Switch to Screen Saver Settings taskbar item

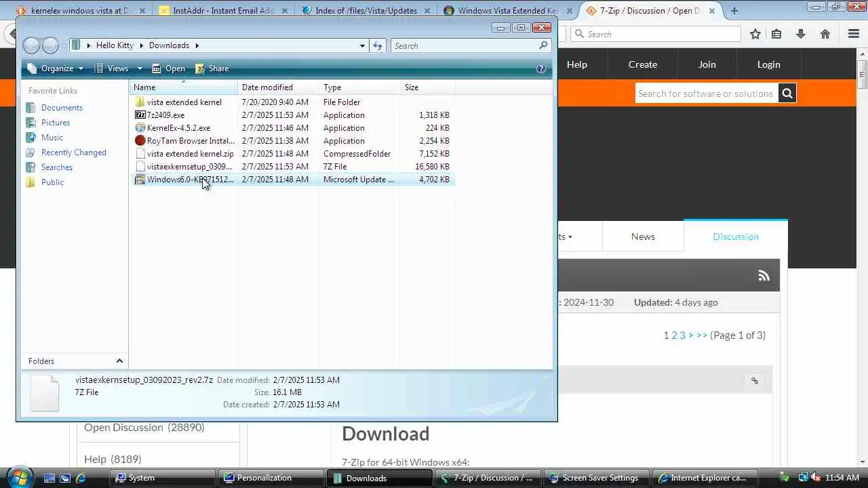coord(596,478)
